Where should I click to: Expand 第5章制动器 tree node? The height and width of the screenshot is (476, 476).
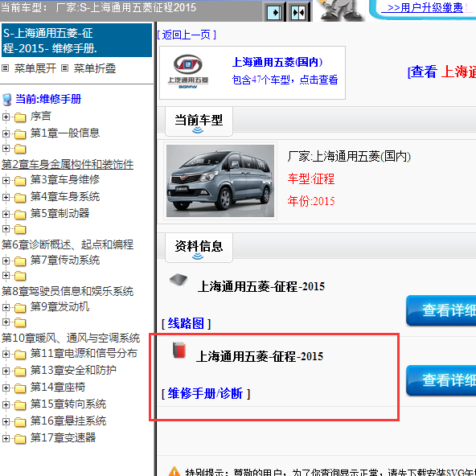tap(6, 214)
